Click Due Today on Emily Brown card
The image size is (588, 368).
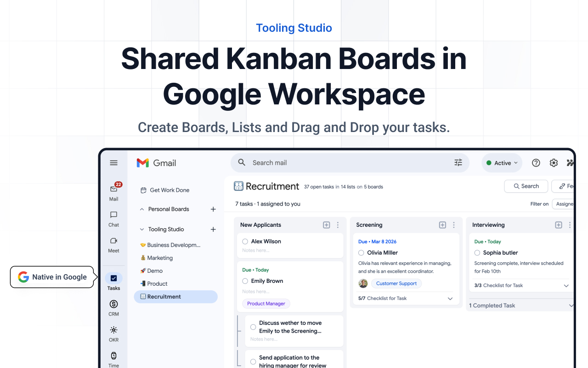point(255,270)
